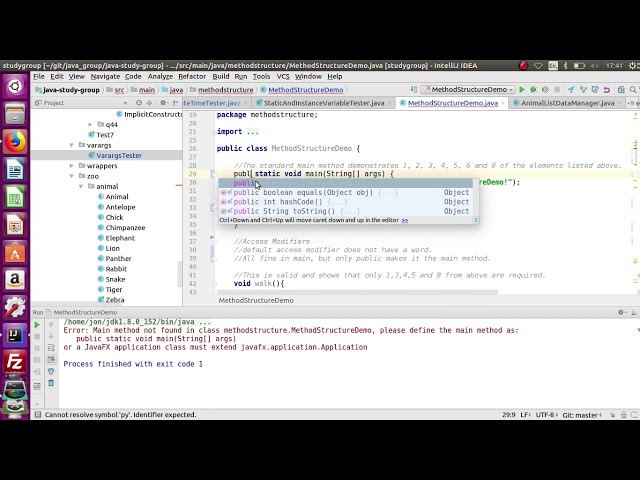Open FileZilla from the Ubuntu dock
640x480 pixels.
click(x=15, y=362)
